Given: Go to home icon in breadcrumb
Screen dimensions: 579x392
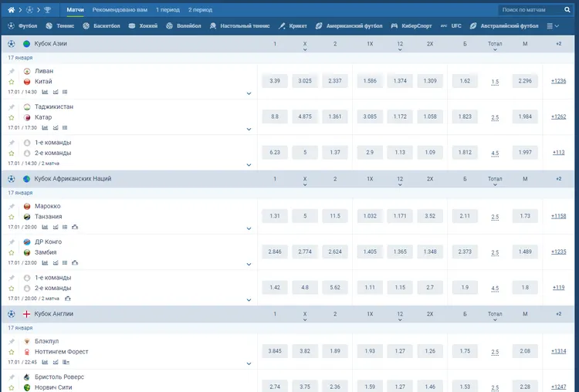Looking at the screenshot, I should click(12, 10).
